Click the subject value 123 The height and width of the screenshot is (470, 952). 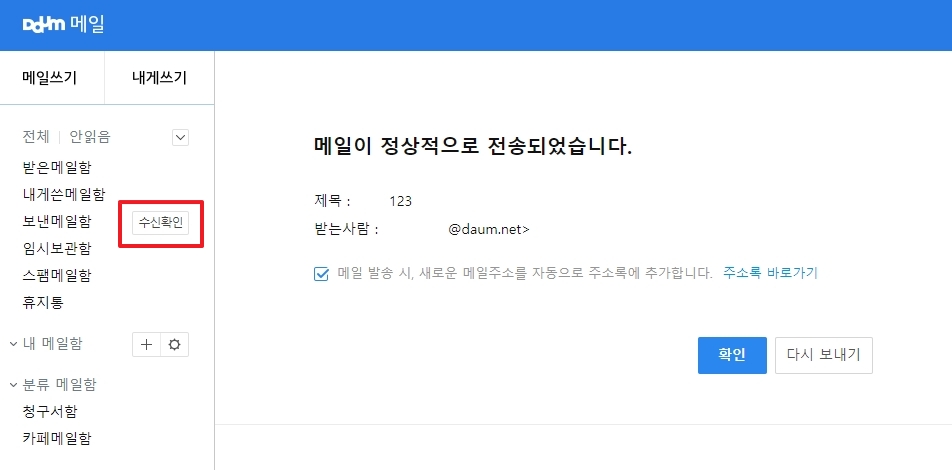click(401, 202)
